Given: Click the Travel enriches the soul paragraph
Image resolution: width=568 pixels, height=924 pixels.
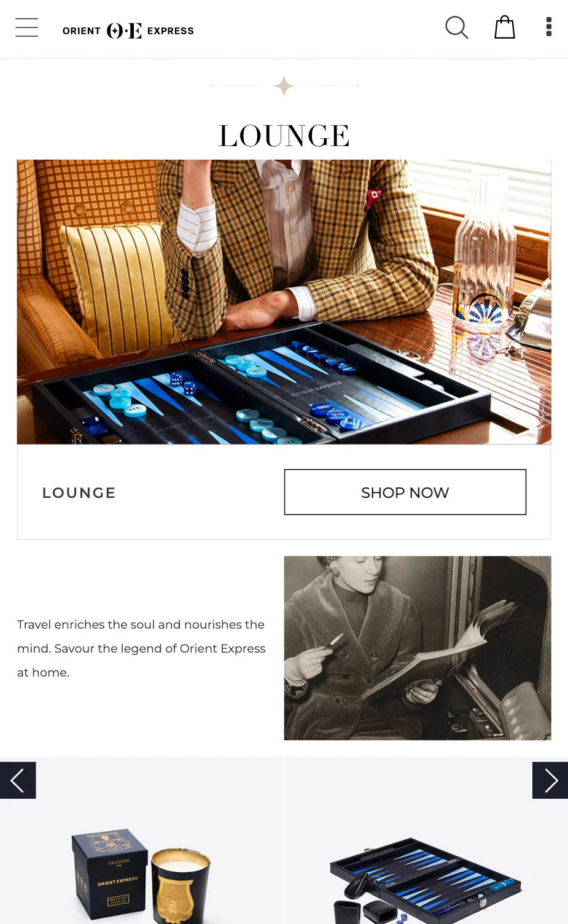Looking at the screenshot, I should tap(141, 648).
